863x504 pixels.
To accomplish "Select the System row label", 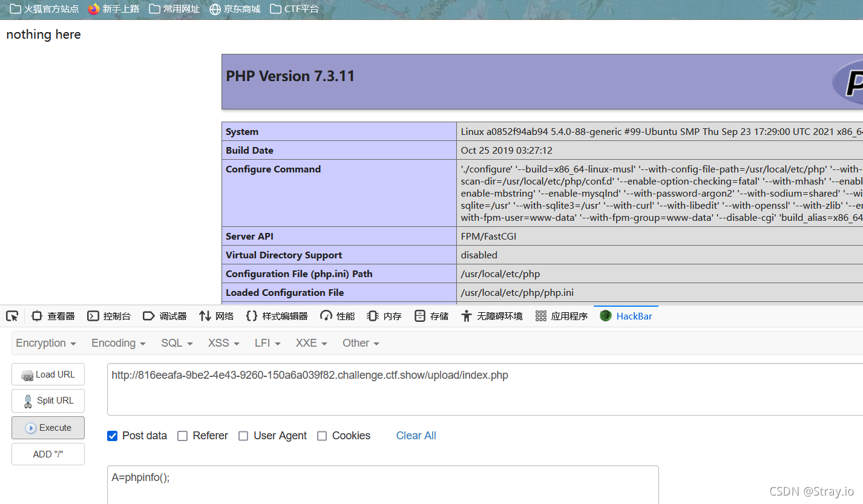I will pyautogui.click(x=242, y=131).
